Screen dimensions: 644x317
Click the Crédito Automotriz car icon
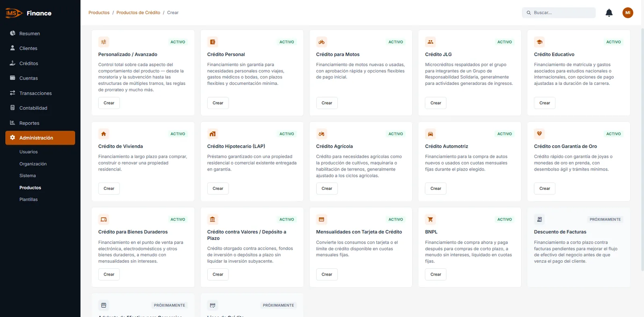coord(430,134)
